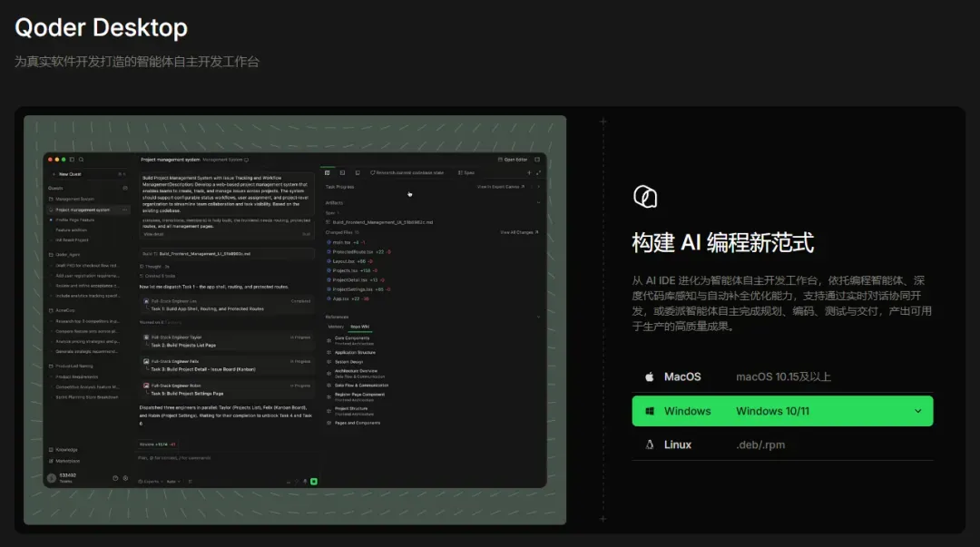The image size is (980, 547).
Task: Open ProtectedRoute.tsx in changed files
Action: [x=358, y=252]
